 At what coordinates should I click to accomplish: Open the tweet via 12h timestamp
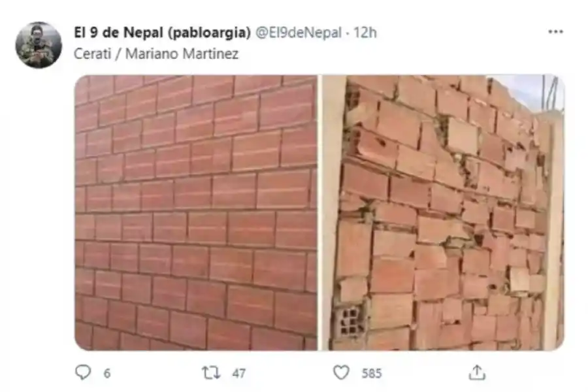pos(365,33)
